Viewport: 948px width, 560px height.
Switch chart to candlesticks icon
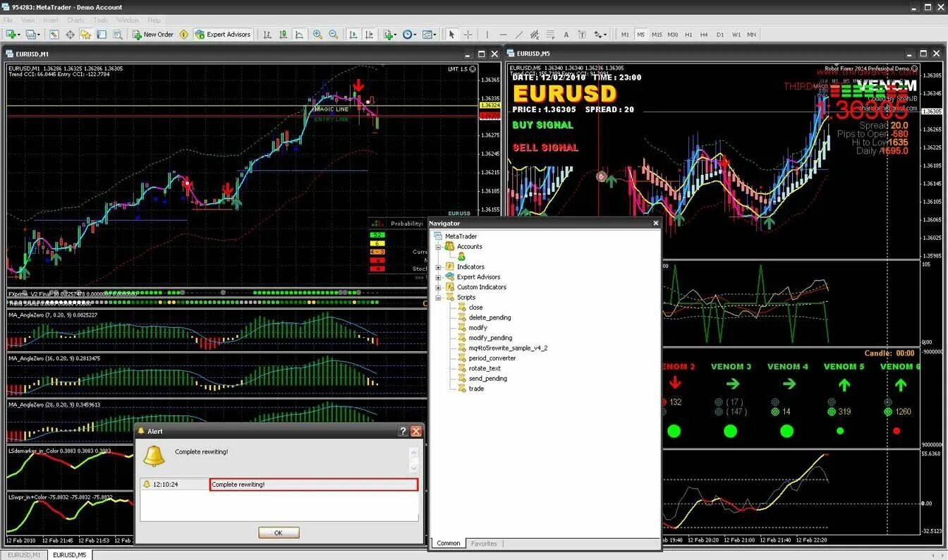click(x=284, y=35)
